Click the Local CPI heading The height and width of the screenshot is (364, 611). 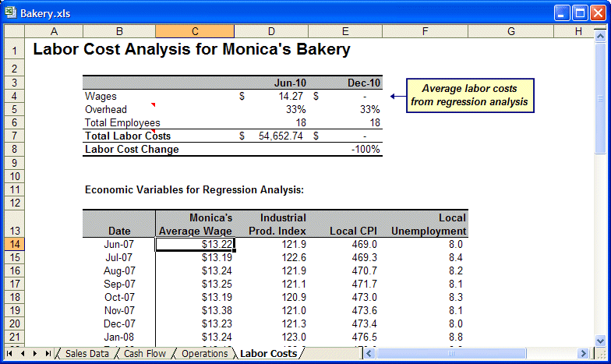353,231
